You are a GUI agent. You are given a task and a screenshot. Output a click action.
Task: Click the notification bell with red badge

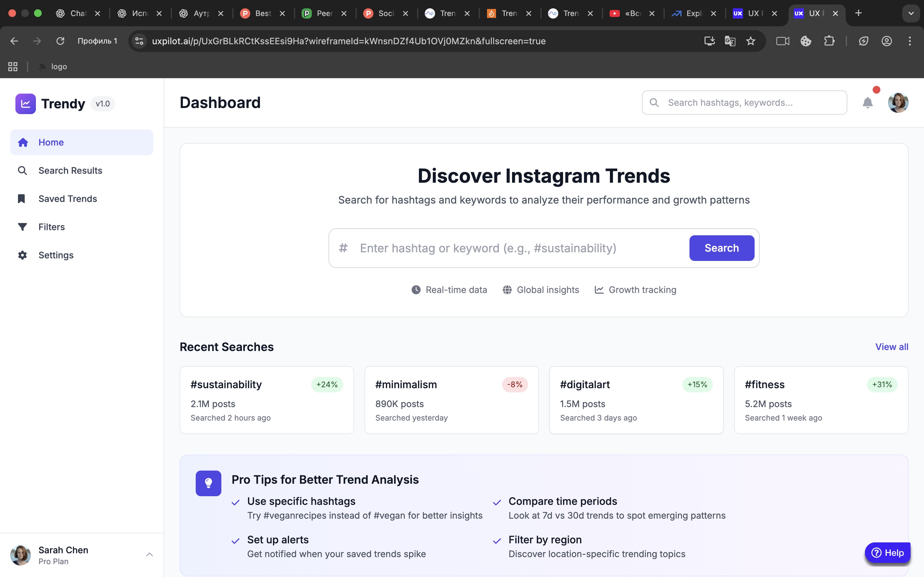868,102
